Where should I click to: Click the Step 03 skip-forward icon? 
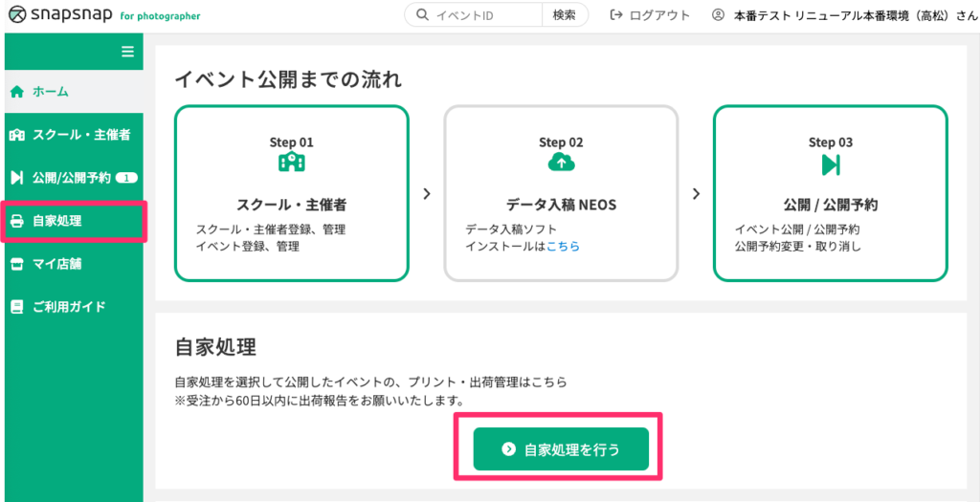coord(831,164)
